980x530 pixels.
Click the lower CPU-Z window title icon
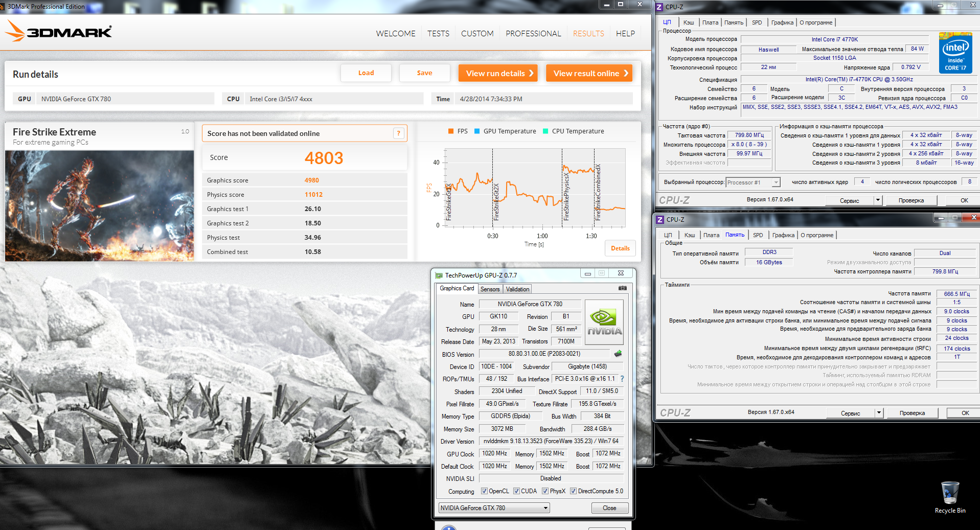click(660, 219)
